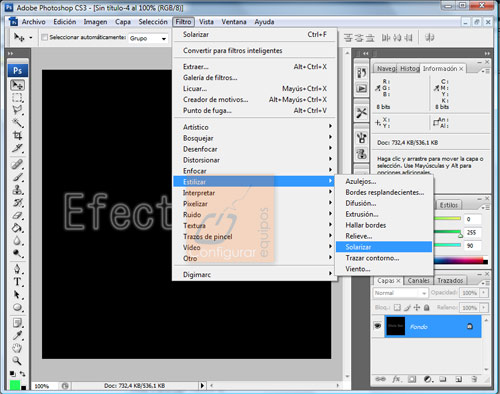Choose Hallar bordes filter

pos(384,225)
